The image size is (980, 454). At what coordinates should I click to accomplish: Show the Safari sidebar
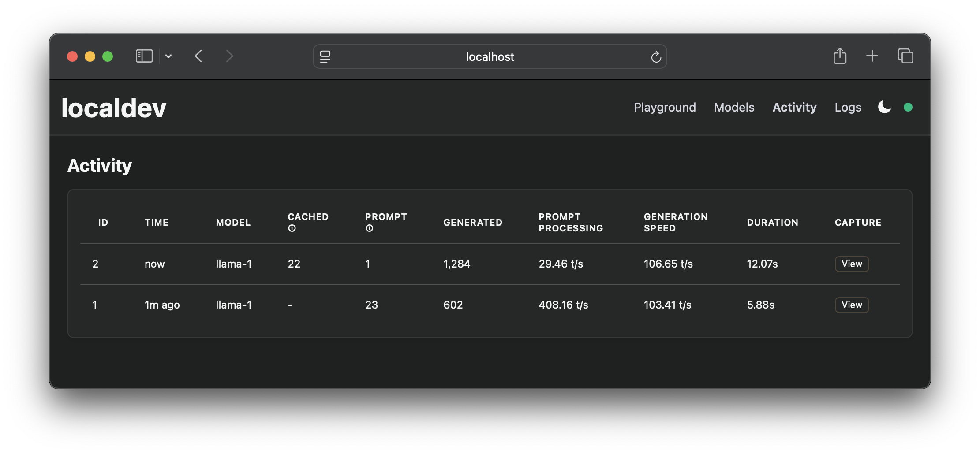tap(144, 56)
